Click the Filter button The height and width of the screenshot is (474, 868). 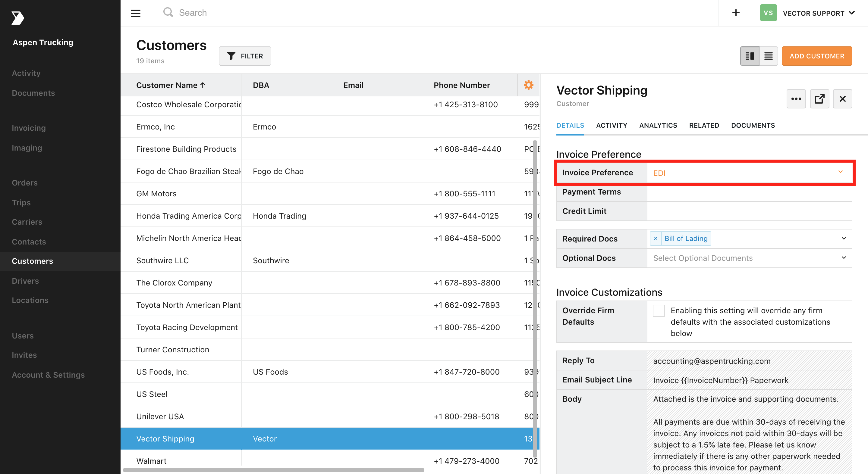(245, 56)
